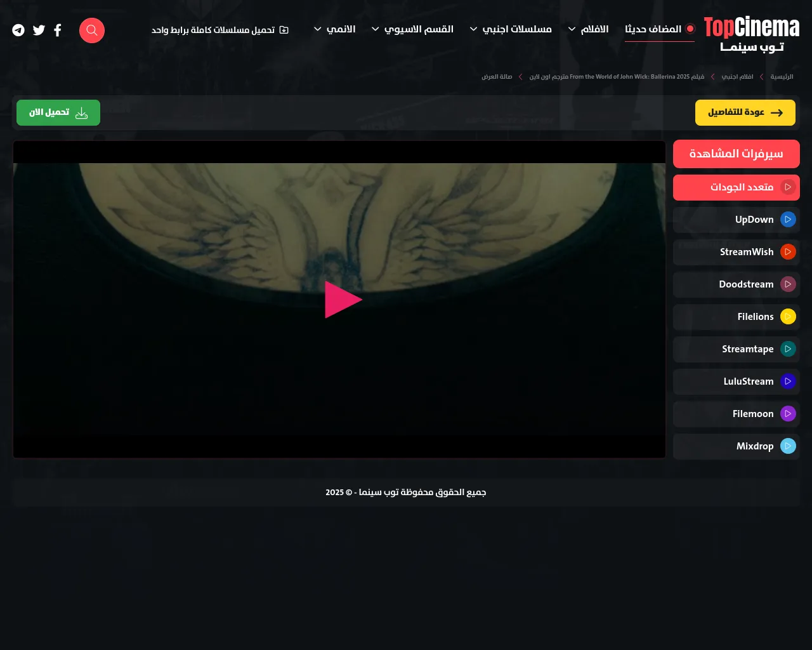Click the Filemoon server play icon
This screenshot has width=812, height=650.
pyautogui.click(x=788, y=414)
